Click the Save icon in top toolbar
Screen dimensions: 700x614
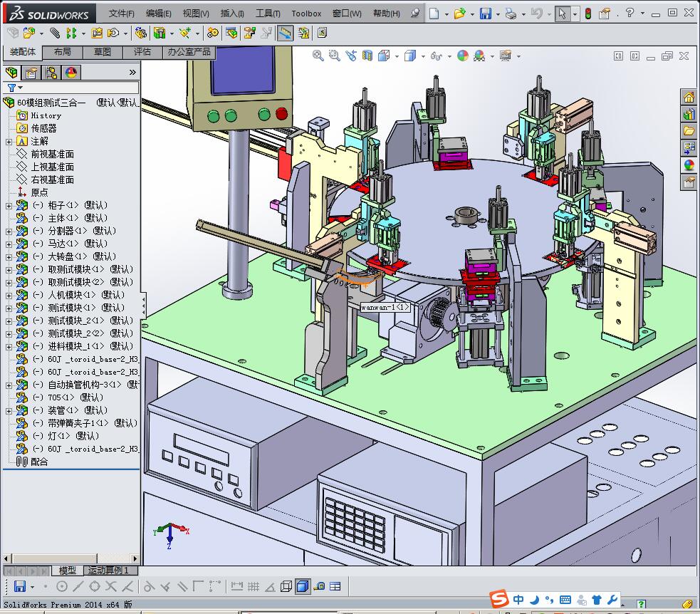(485, 14)
